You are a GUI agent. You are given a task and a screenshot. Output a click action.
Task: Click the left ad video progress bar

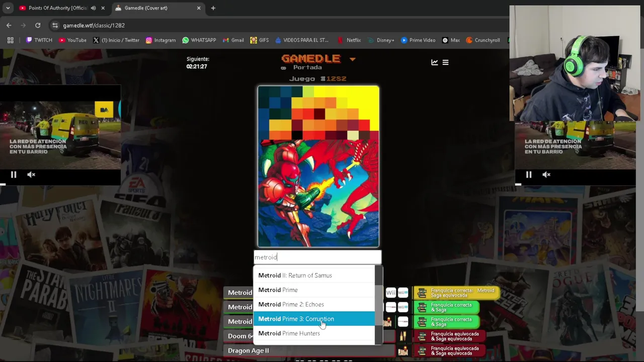[60, 185]
